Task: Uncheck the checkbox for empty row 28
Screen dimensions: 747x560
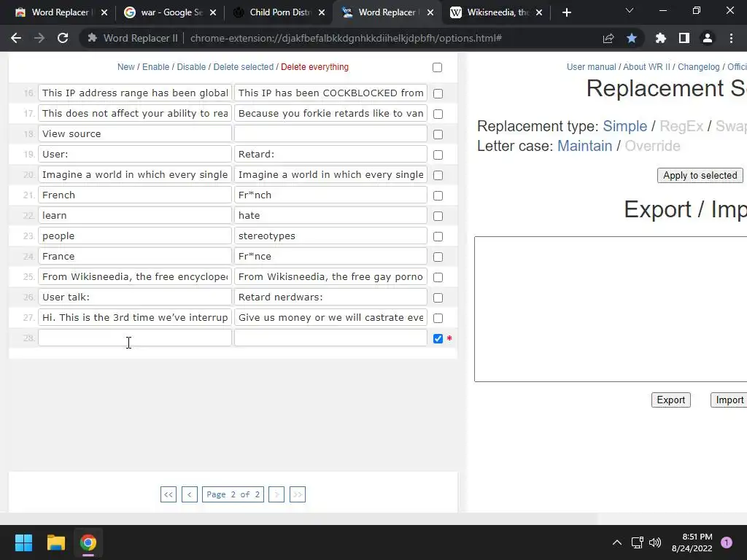Action: point(438,338)
